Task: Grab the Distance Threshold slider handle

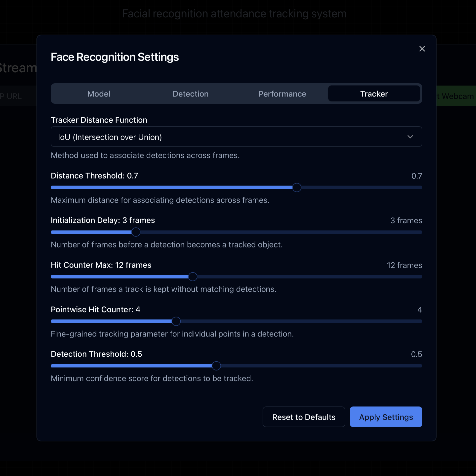Action: point(297,188)
